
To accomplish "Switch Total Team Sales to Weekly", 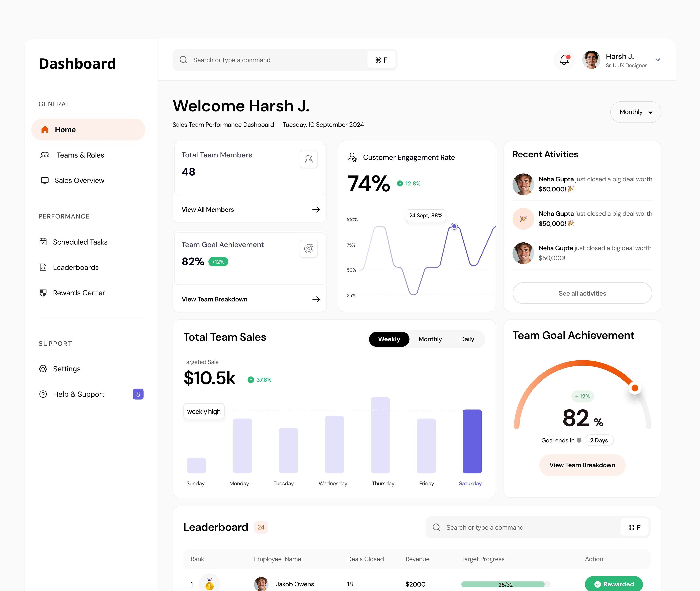I will pyautogui.click(x=389, y=339).
